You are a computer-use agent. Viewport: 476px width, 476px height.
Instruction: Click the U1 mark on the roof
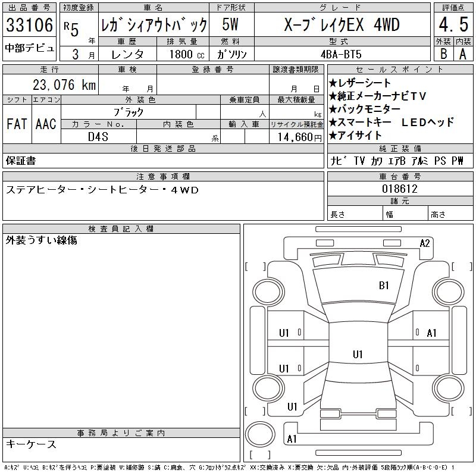pyautogui.click(x=358, y=354)
